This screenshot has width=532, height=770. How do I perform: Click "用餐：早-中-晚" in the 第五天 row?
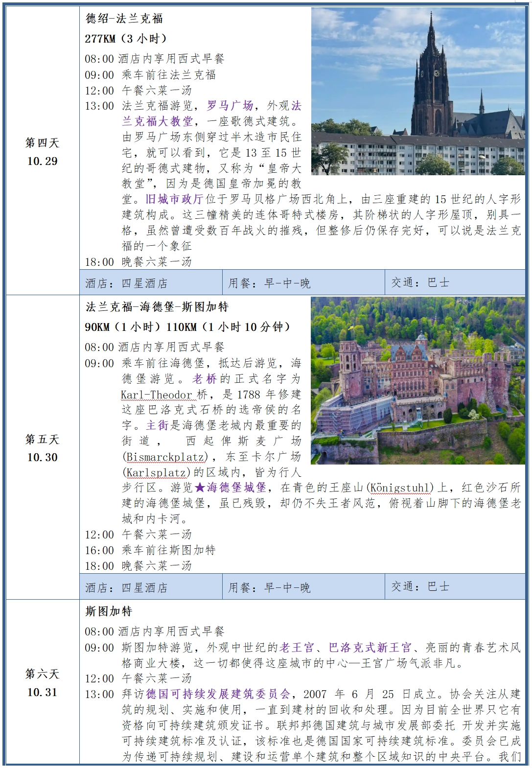click(x=269, y=587)
